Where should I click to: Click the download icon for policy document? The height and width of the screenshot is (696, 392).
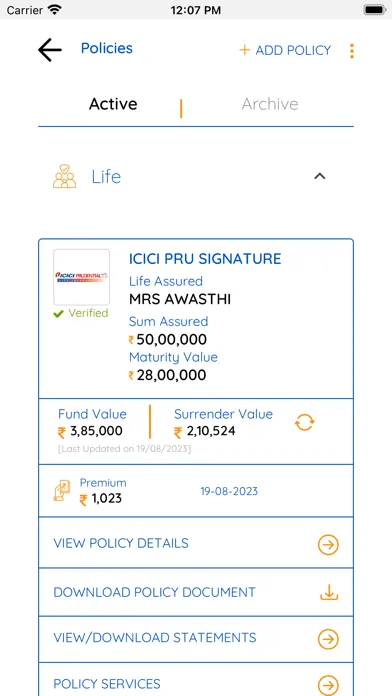click(329, 592)
